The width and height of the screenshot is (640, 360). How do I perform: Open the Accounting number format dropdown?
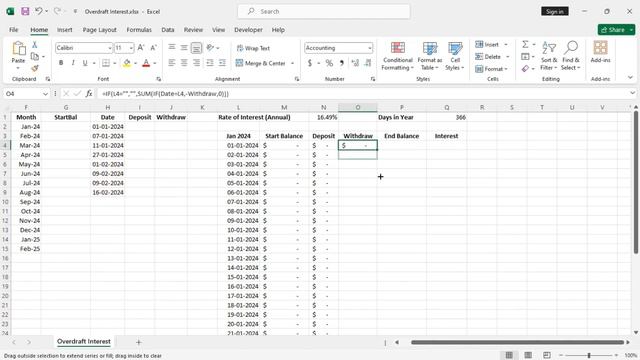click(369, 48)
